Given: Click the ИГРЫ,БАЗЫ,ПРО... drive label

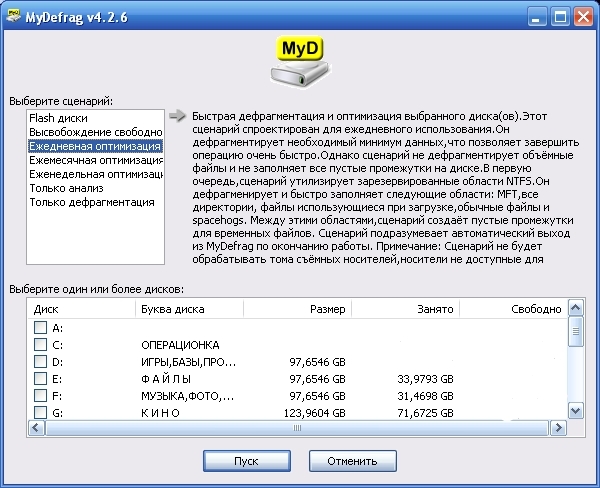Looking at the screenshot, I should pos(188,362).
